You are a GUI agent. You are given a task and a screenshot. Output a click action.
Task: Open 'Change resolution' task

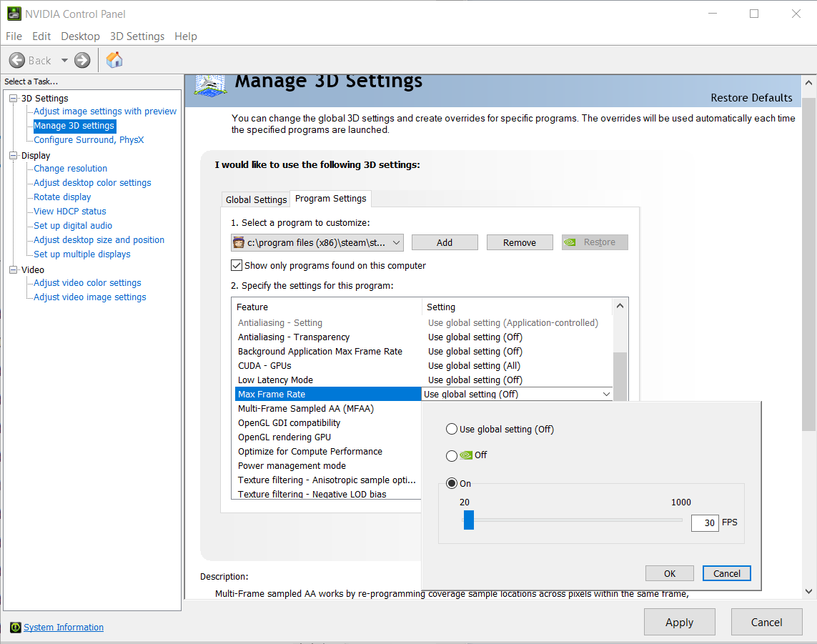click(x=70, y=168)
